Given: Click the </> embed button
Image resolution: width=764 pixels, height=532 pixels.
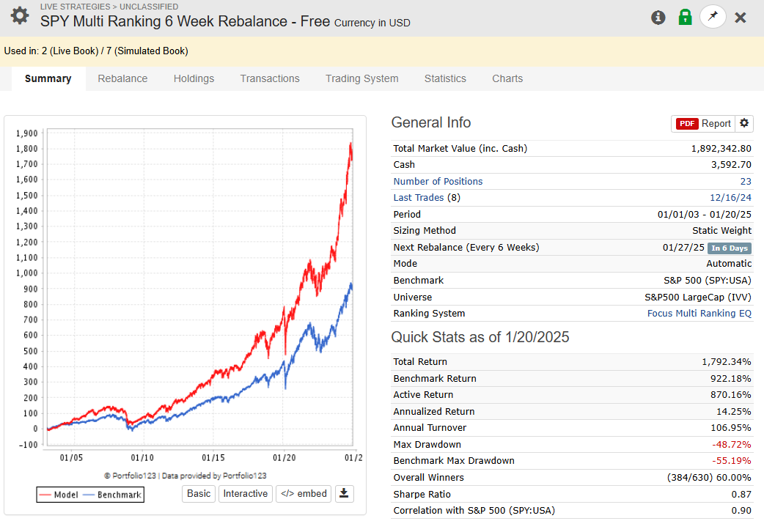Looking at the screenshot, I should click(x=304, y=493).
